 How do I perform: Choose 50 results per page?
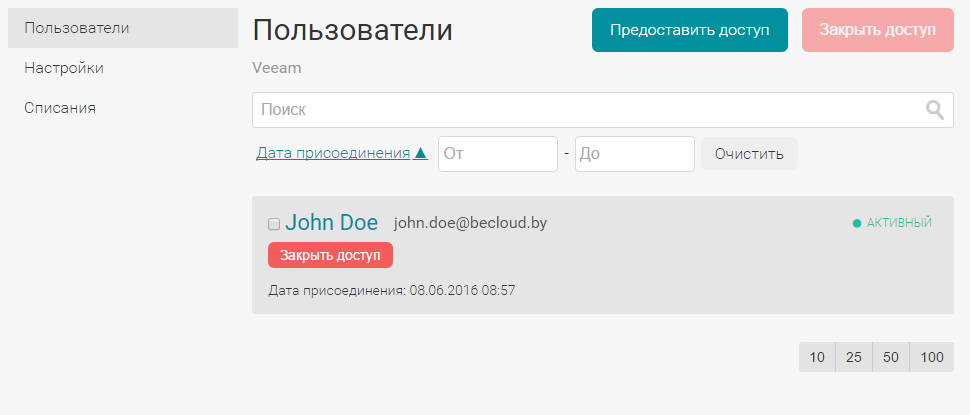point(891,357)
